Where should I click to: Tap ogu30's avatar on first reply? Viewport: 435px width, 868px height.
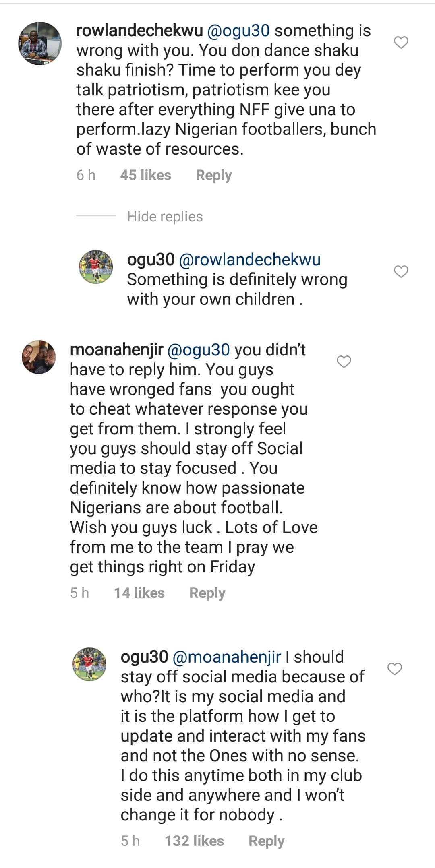pos(95,267)
